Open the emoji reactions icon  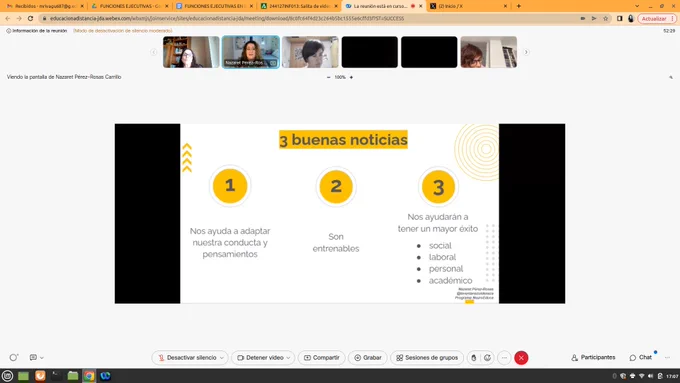(487, 358)
